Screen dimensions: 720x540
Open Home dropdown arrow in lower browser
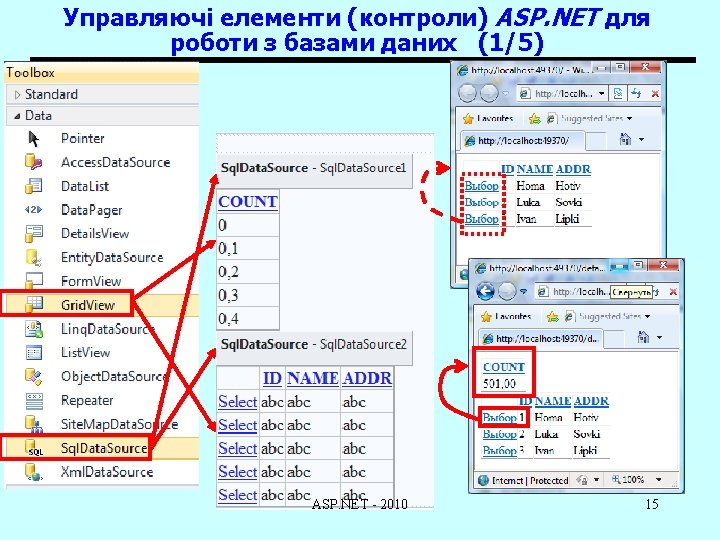pos(659,338)
